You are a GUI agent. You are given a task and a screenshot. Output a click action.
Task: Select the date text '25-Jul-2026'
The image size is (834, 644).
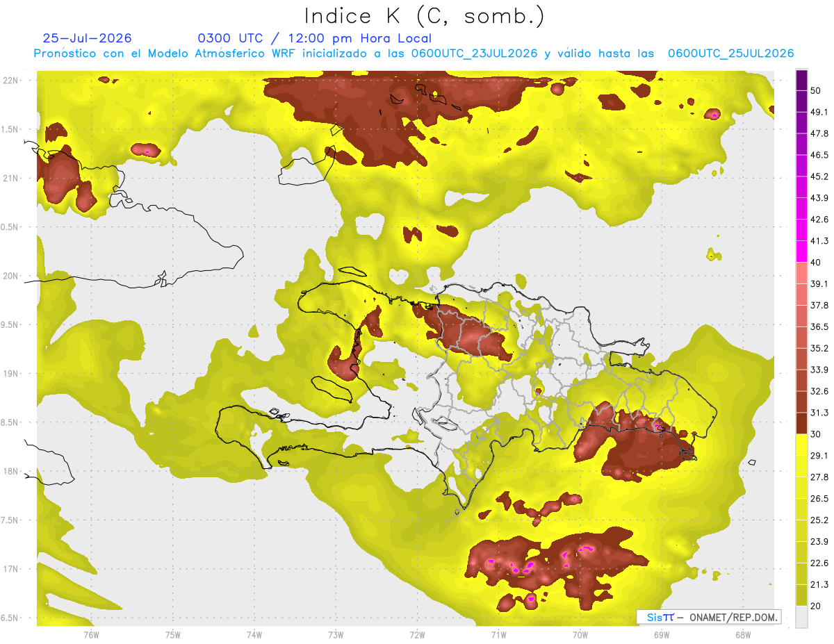pyautogui.click(x=88, y=38)
